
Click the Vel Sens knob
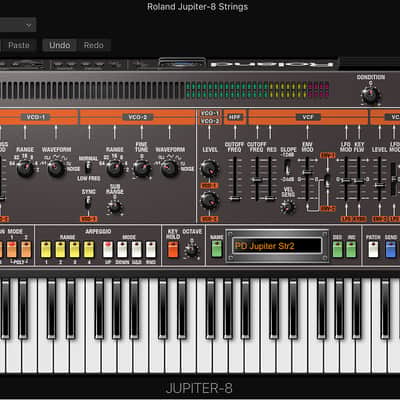(287, 207)
